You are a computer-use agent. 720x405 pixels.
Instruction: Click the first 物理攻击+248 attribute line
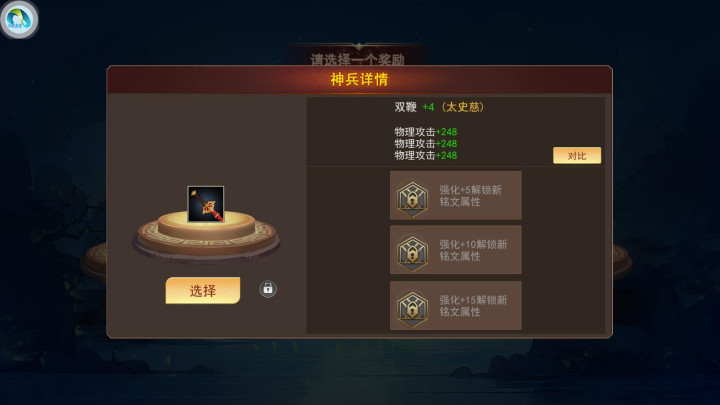(x=425, y=132)
